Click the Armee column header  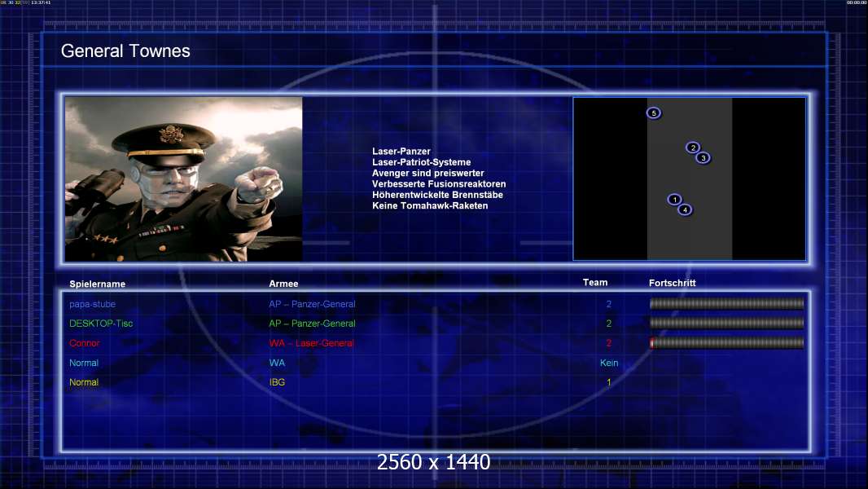click(x=283, y=284)
